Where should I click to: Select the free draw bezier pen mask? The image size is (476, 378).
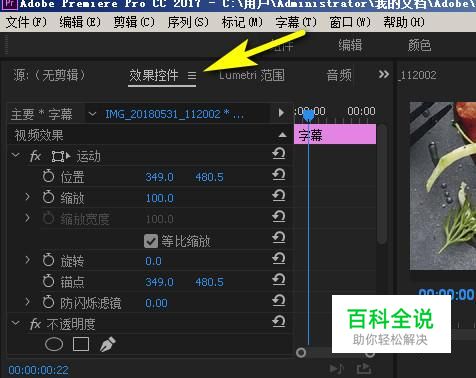click(x=108, y=344)
